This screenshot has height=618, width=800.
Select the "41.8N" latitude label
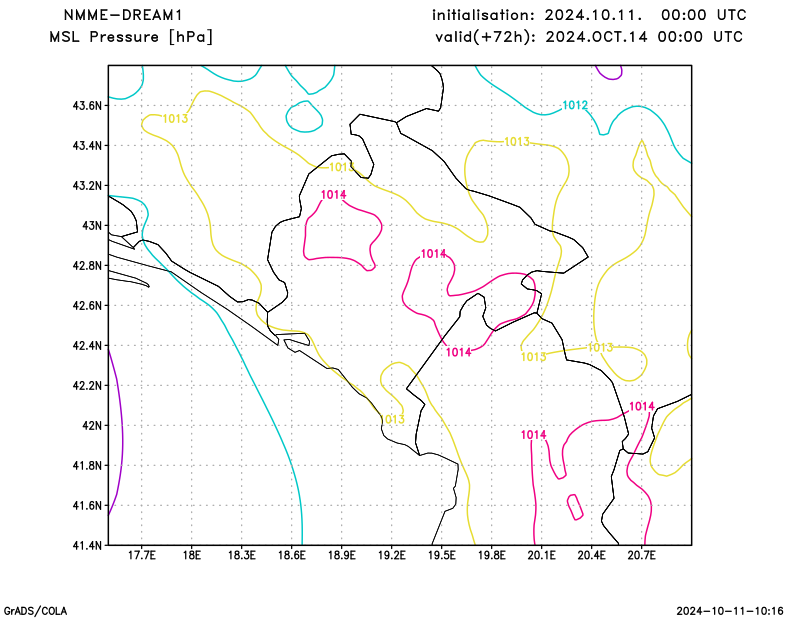click(87, 466)
